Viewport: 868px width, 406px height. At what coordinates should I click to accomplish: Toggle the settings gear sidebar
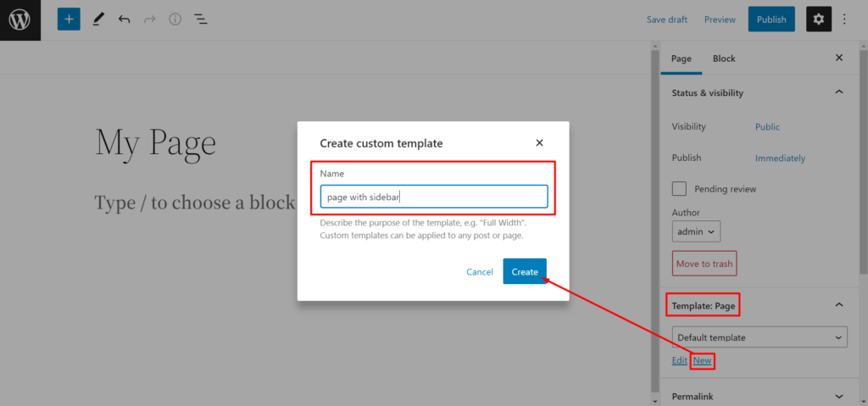[x=819, y=19]
